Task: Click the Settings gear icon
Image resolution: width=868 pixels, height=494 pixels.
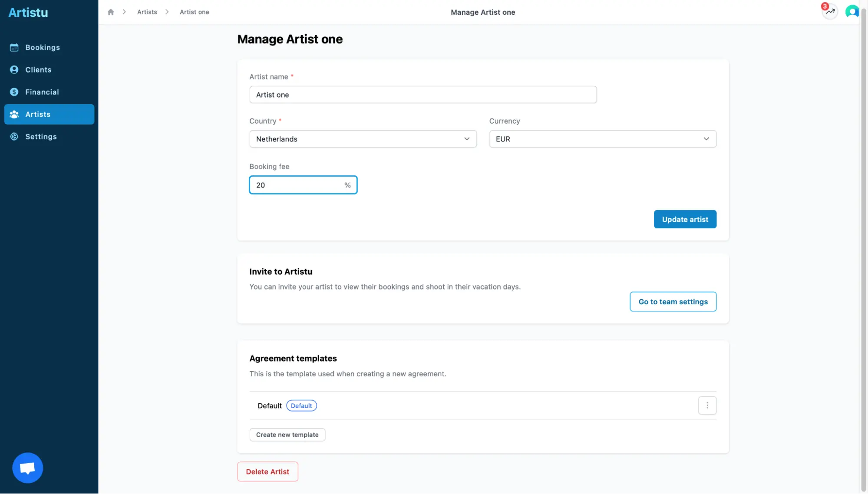Action: [14, 136]
